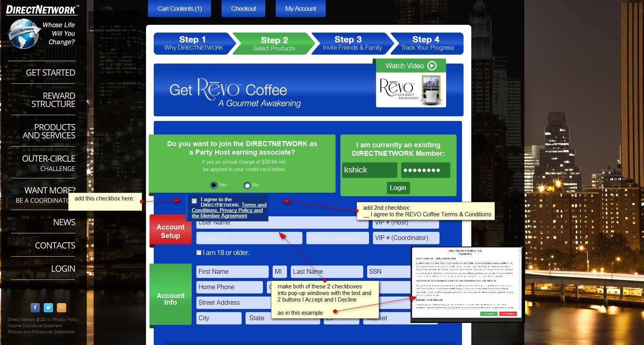This screenshot has width=644, height=345.
Task: Open Step 3 Invite Friends & Family
Action: (x=352, y=43)
